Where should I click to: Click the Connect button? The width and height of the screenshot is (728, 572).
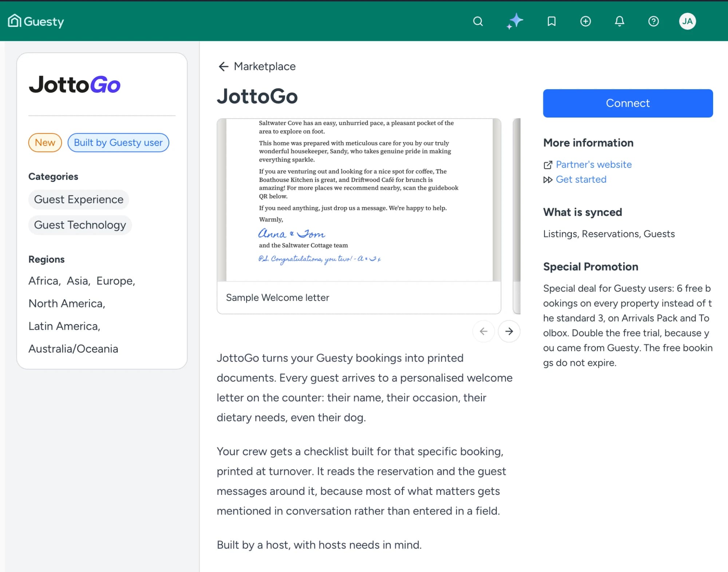tap(628, 103)
